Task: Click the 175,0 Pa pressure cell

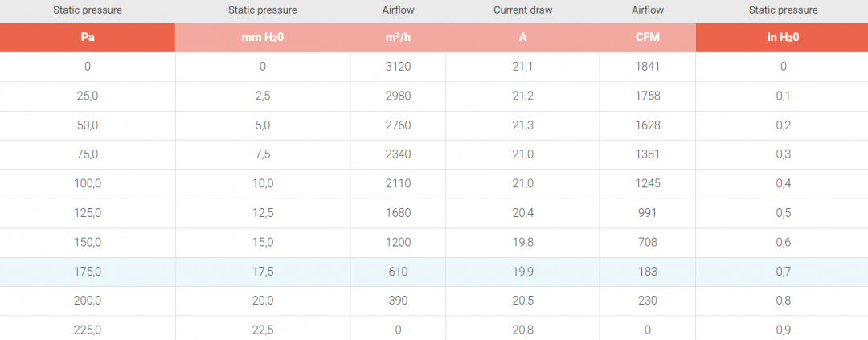Action: tap(87, 272)
